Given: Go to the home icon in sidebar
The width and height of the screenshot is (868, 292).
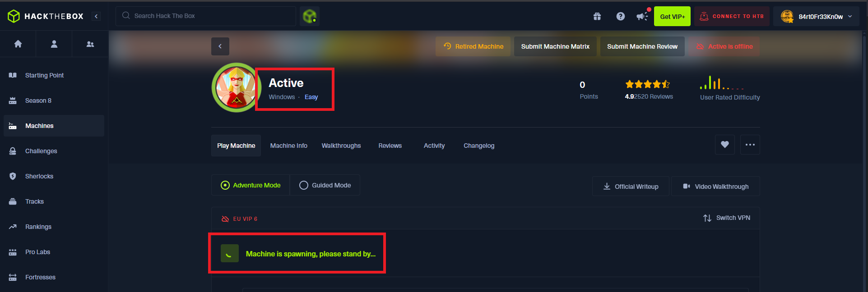Looking at the screenshot, I should pos(18,44).
